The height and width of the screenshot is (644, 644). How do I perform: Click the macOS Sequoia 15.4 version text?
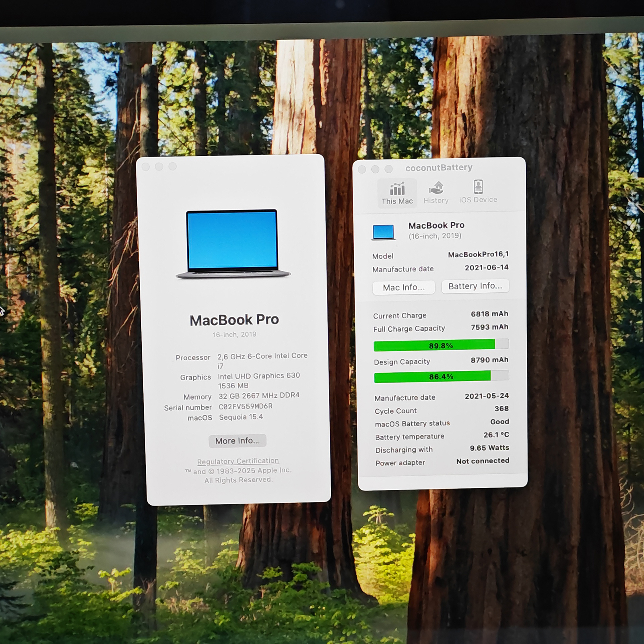click(x=241, y=417)
